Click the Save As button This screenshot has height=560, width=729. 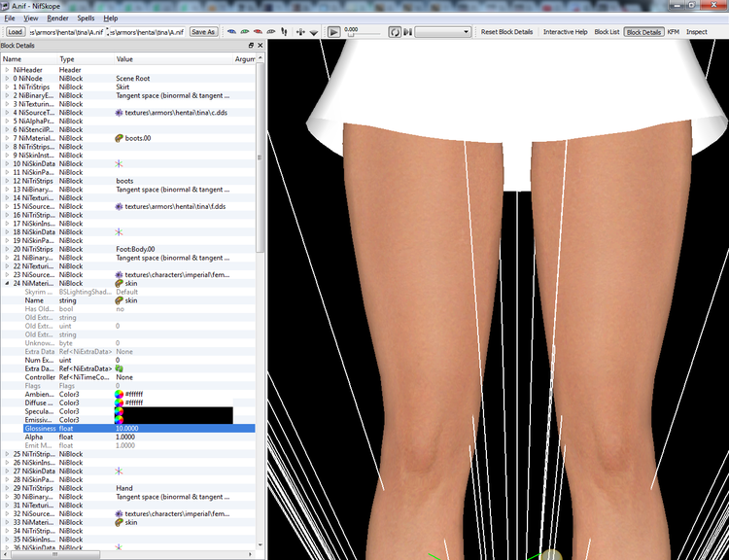pos(203,32)
